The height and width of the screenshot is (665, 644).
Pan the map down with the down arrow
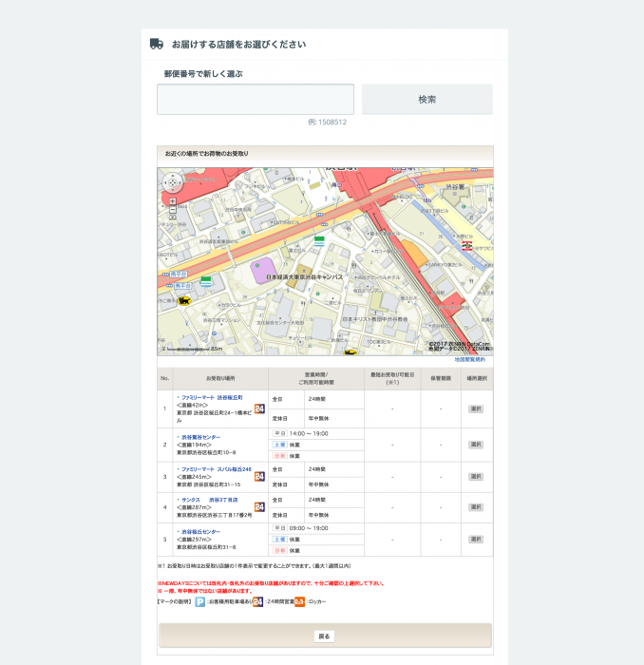[x=173, y=190]
